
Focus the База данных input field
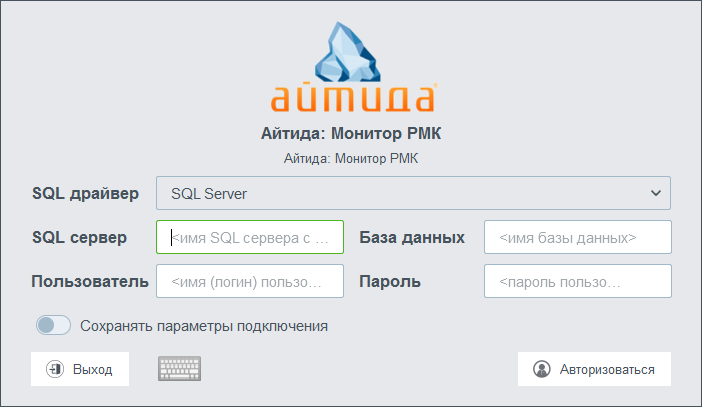pos(578,237)
